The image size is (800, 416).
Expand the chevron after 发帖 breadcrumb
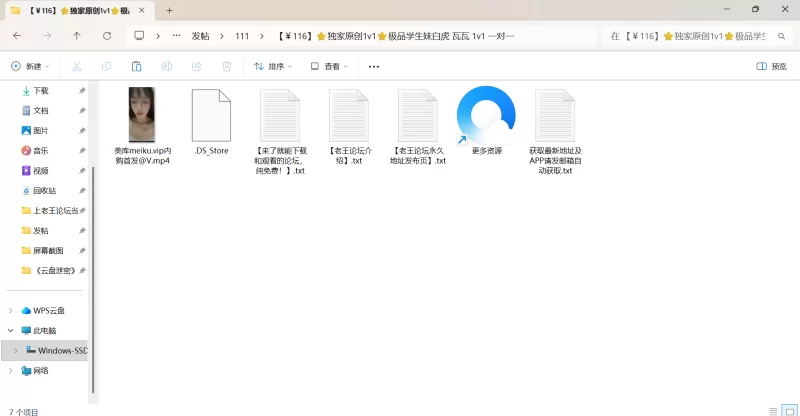tap(222, 36)
